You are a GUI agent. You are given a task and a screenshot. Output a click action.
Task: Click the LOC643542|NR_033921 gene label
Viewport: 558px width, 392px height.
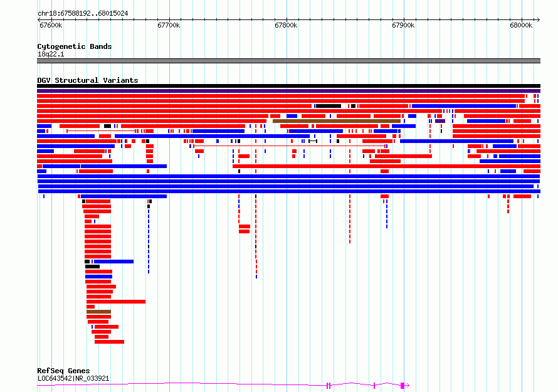(x=73, y=378)
